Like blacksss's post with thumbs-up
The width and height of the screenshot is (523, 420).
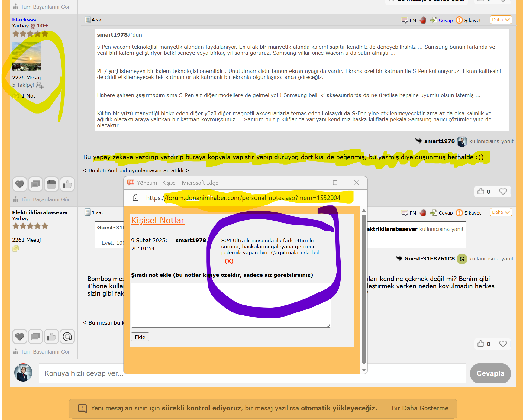(x=481, y=192)
